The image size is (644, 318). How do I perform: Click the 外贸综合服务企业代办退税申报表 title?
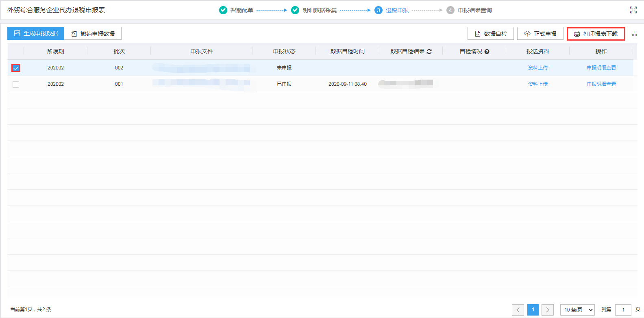(x=56, y=10)
